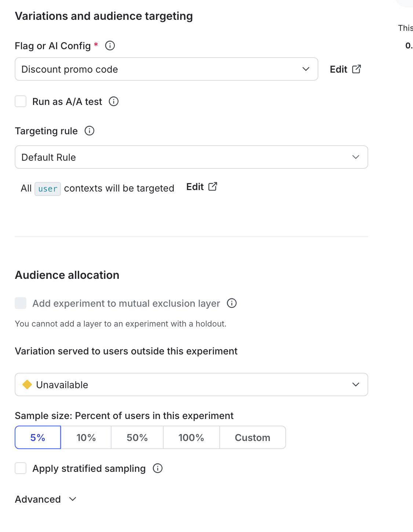
Task: Enable Run as A/A test
Action: (21, 101)
